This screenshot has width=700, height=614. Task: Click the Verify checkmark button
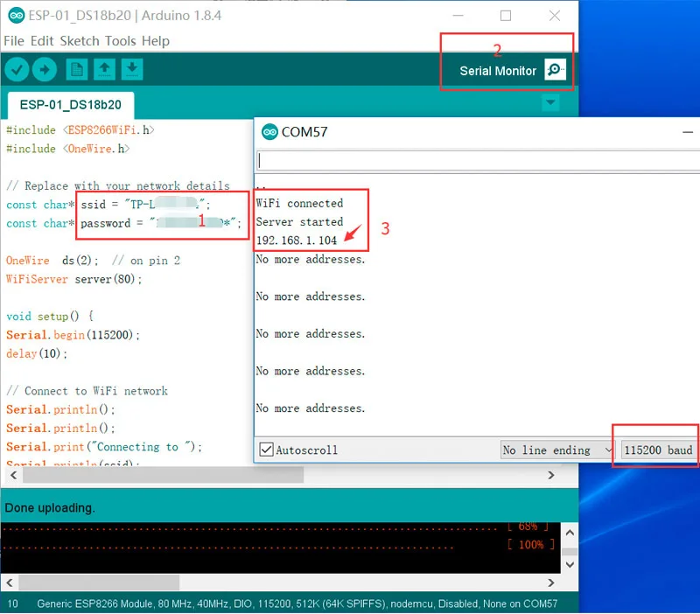[17, 70]
